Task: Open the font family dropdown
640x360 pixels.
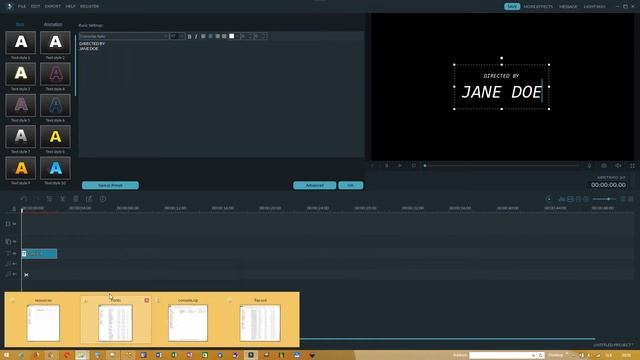Action: [124, 36]
